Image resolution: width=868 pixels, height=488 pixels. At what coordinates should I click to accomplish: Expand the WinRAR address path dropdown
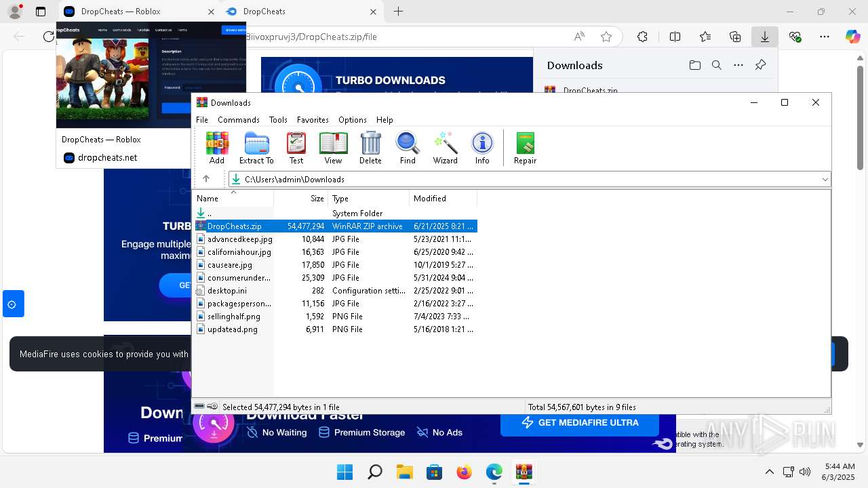(825, 179)
